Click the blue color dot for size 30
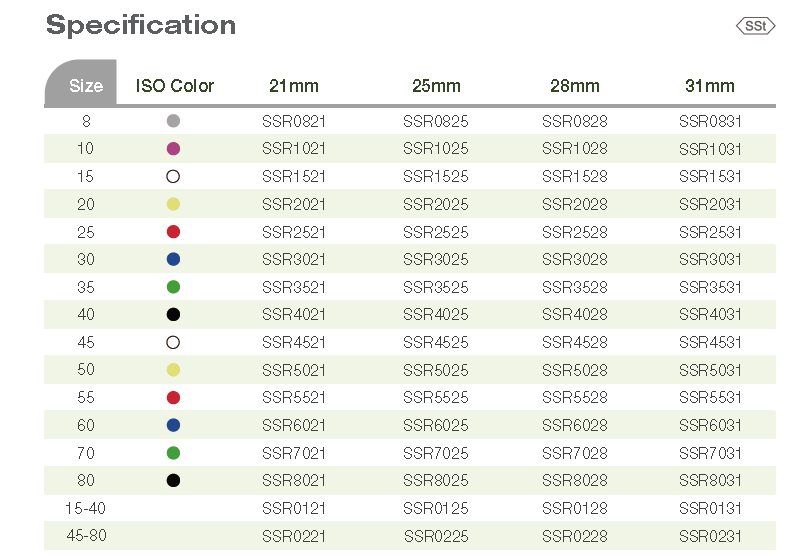 pyautogui.click(x=173, y=259)
